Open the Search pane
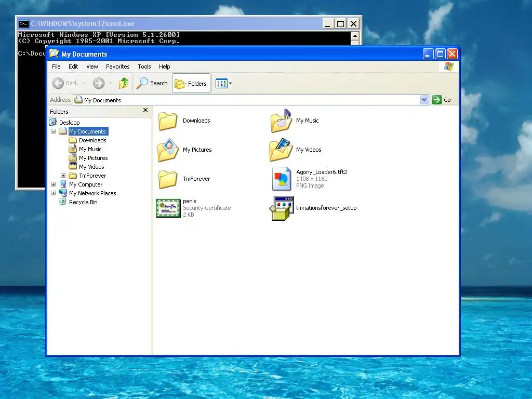Screen dimensions: 532x399 point(152,83)
